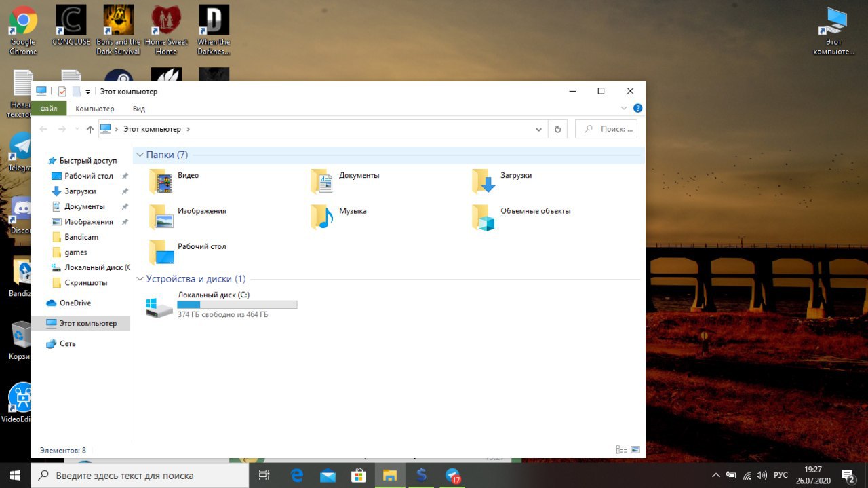Open Google Chrome desktop shortcut
868x488 pixels.
point(23,31)
